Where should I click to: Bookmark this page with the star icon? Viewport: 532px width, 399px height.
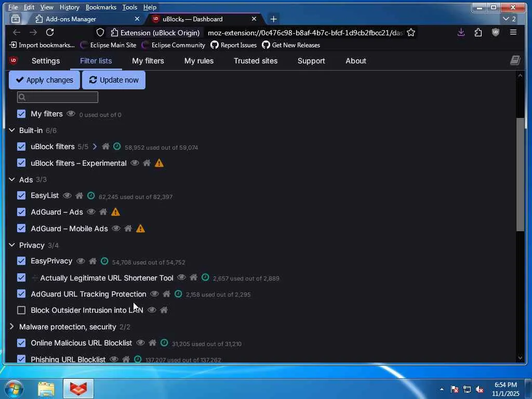(411, 33)
